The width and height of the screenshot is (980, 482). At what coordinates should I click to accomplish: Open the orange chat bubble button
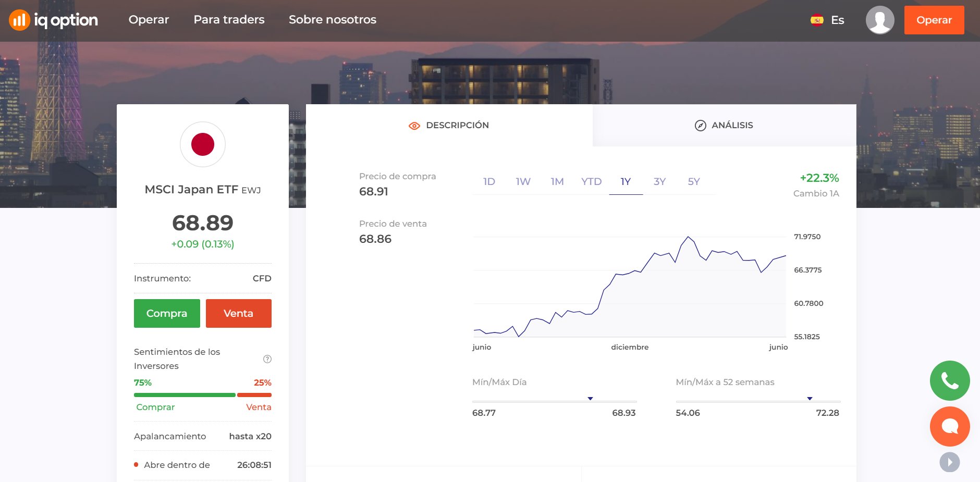coord(950,427)
